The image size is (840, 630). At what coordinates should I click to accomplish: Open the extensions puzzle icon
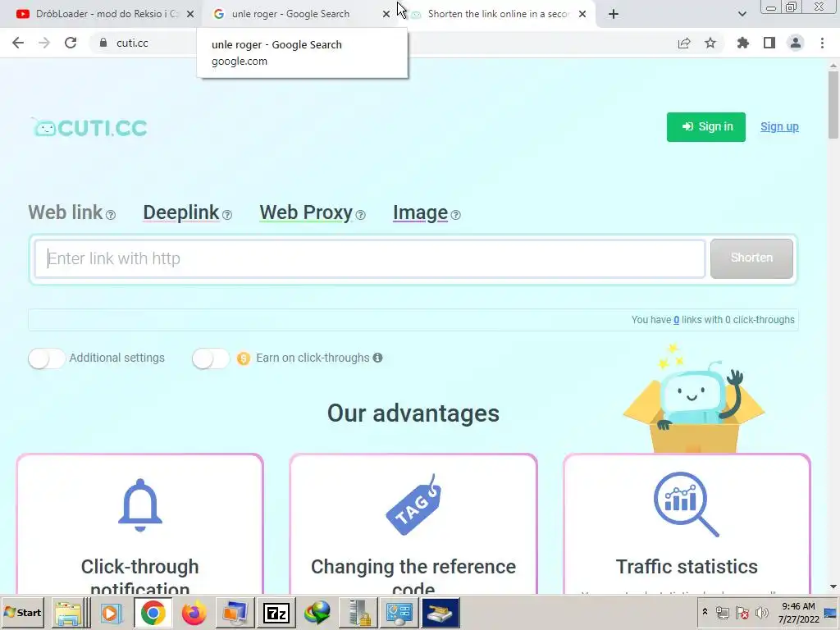pyautogui.click(x=743, y=43)
